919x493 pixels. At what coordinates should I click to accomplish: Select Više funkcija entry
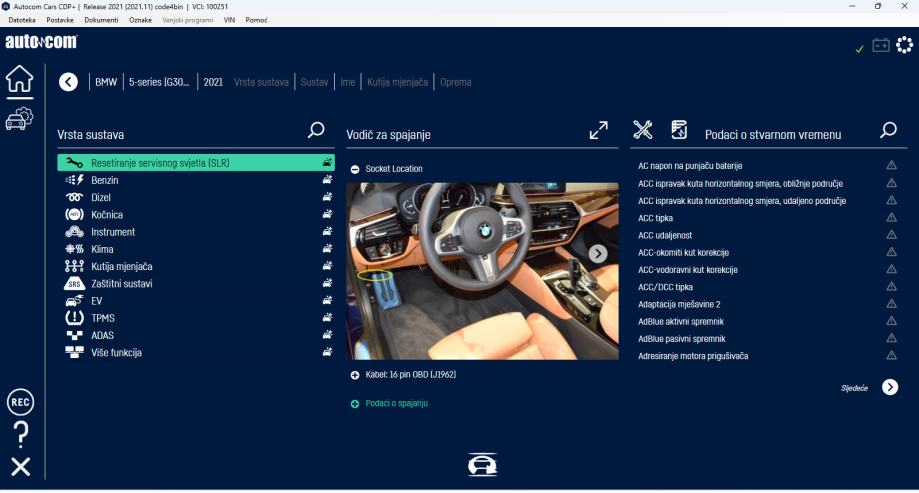tap(196, 352)
